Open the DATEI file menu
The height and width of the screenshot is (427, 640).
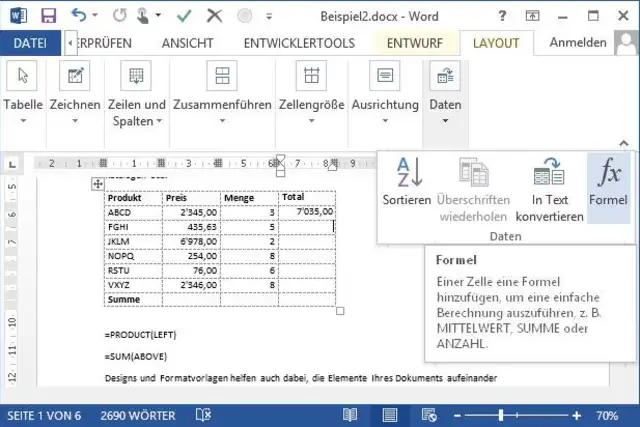pos(30,43)
